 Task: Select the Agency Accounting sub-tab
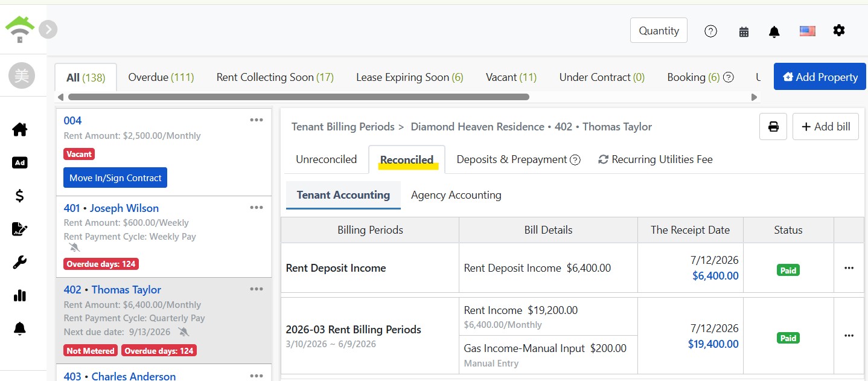pos(456,195)
